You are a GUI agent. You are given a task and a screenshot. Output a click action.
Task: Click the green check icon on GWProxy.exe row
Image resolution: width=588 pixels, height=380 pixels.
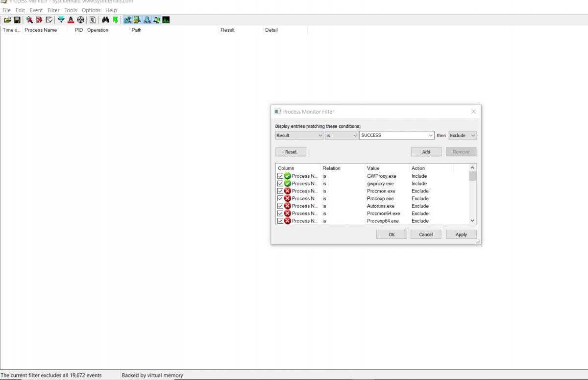click(288, 176)
